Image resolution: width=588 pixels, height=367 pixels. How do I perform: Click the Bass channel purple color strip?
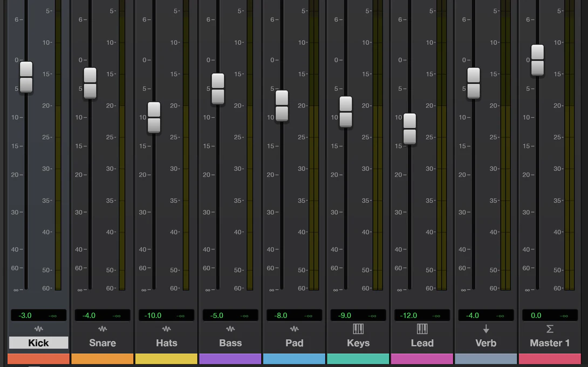230,359
